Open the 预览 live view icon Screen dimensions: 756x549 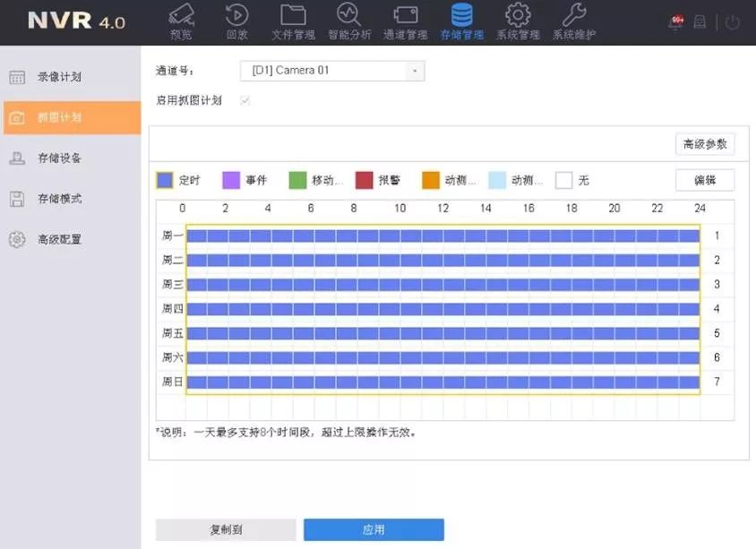[181, 16]
